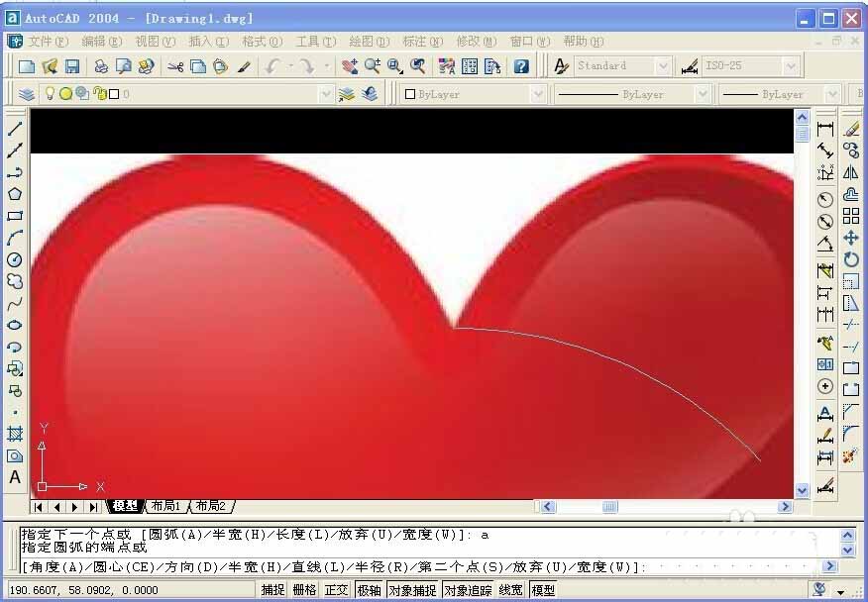868x602 pixels.
Task: Toggle 模型 model space button in status bar
Action: point(543,590)
